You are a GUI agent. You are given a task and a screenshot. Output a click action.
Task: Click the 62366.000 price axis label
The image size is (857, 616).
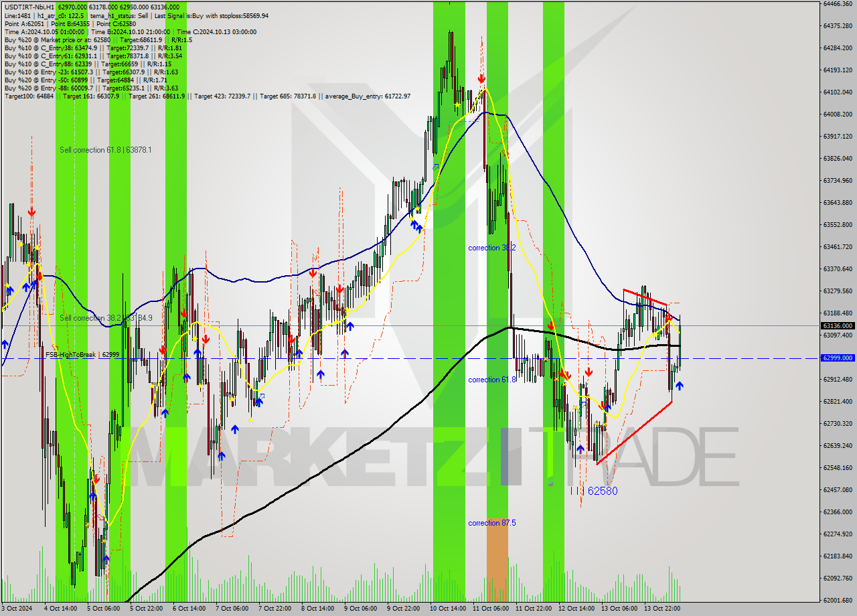837,512
